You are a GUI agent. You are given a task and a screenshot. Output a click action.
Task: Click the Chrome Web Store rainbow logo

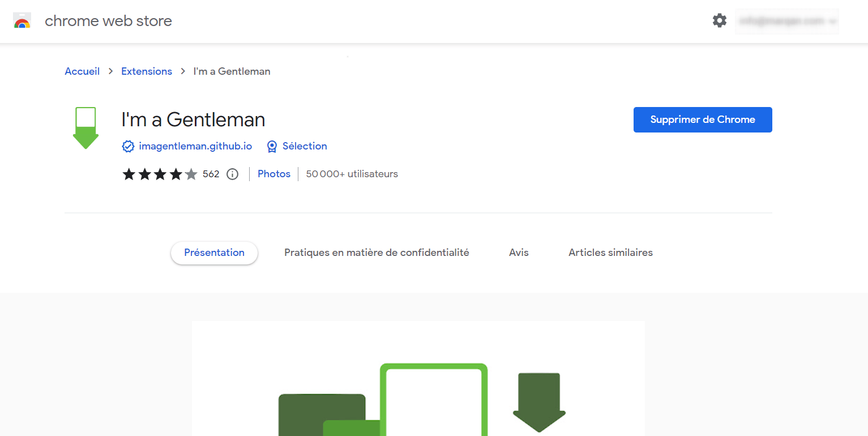[x=22, y=21]
